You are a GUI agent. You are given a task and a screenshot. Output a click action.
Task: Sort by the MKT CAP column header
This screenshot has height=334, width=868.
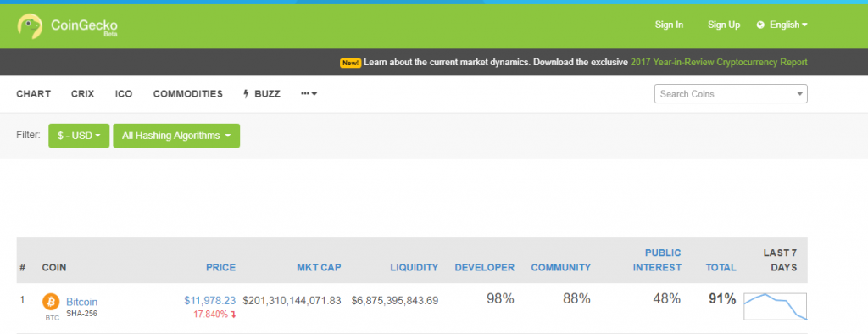tap(319, 268)
